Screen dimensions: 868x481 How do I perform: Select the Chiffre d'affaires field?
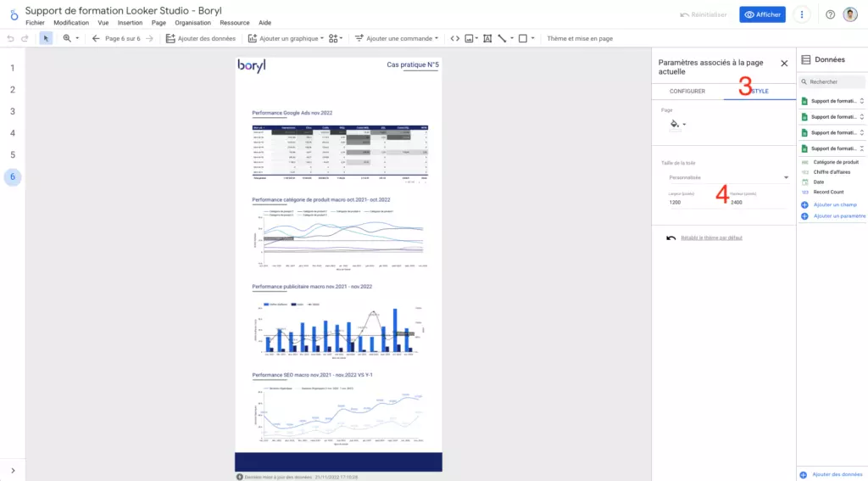tap(833, 172)
